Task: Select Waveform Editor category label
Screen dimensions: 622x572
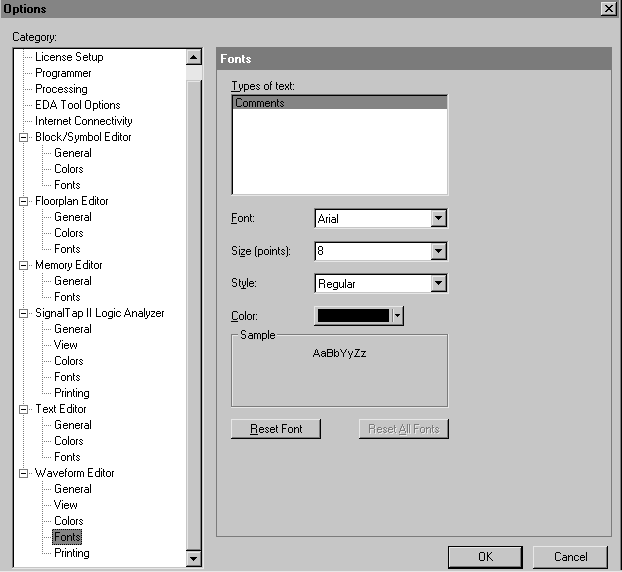Action: (x=75, y=473)
